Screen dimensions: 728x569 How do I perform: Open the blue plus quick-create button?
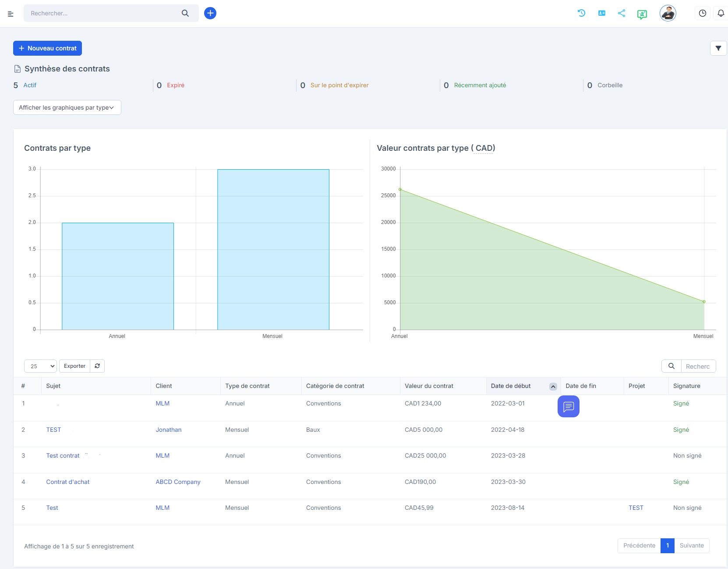[x=210, y=13]
